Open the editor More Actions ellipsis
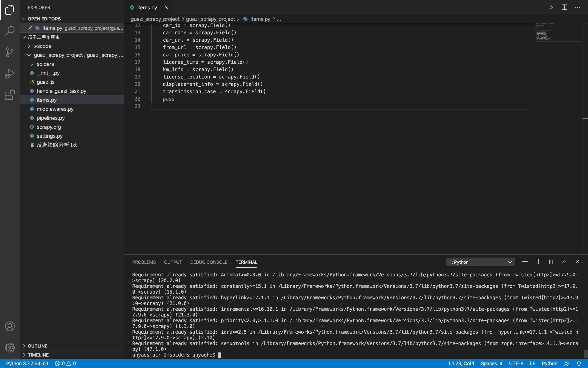 pos(577,7)
